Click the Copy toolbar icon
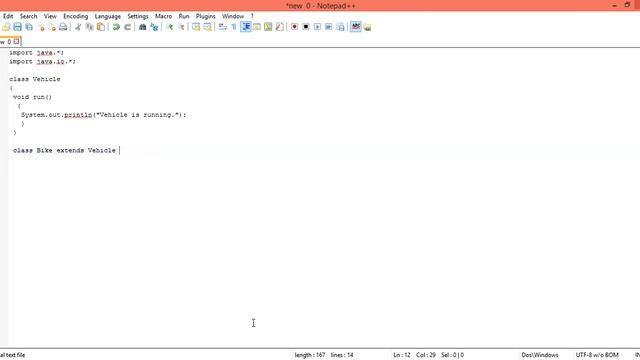The image size is (640, 360). click(89, 27)
